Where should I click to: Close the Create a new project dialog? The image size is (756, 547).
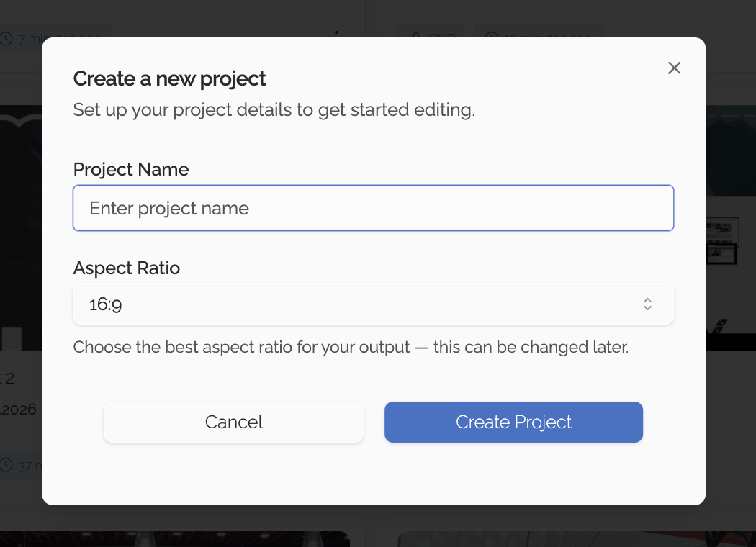(x=674, y=68)
